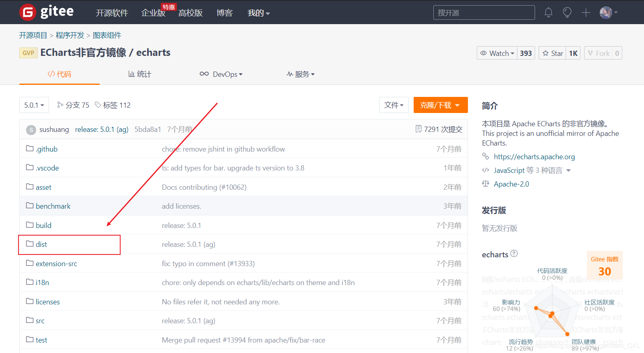This screenshot has width=644, height=353.
Task: Click the commits history document icon
Action: [418, 129]
